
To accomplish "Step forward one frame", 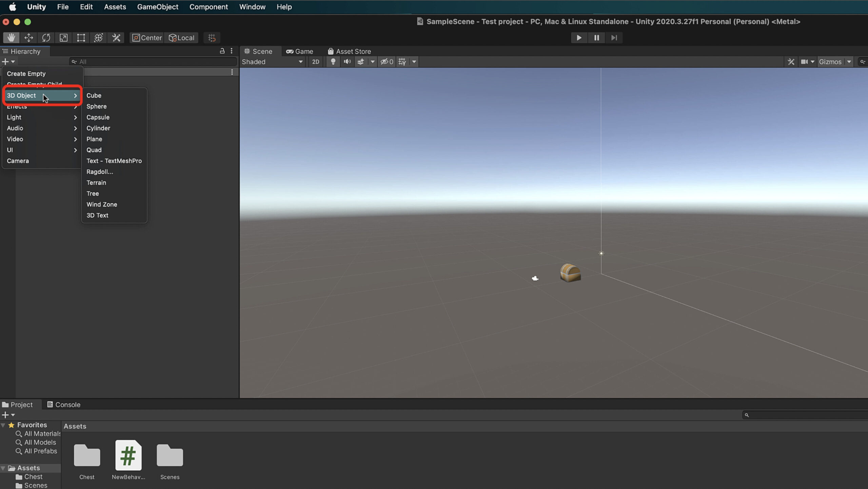I will click(614, 38).
